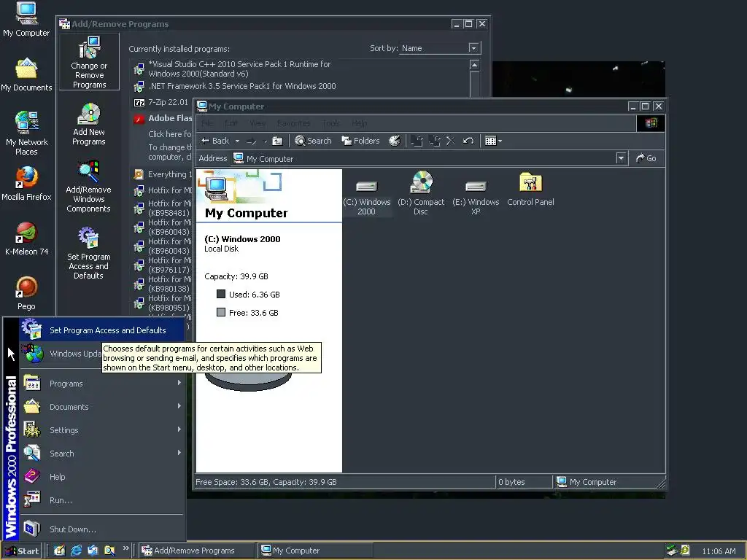Expand the Address bar dropdown arrow
Viewport: 747px width, 560px height.
pyautogui.click(x=621, y=158)
